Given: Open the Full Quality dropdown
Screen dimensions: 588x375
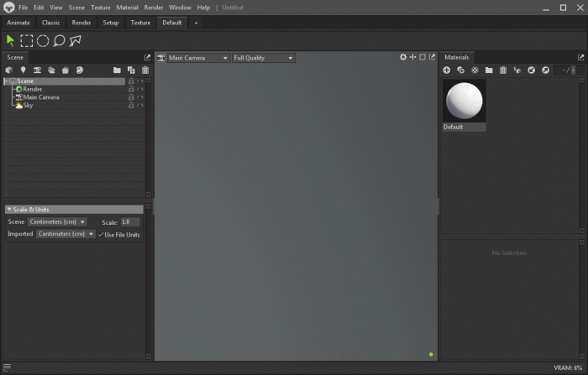Looking at the screenshot, I should 263,58.
